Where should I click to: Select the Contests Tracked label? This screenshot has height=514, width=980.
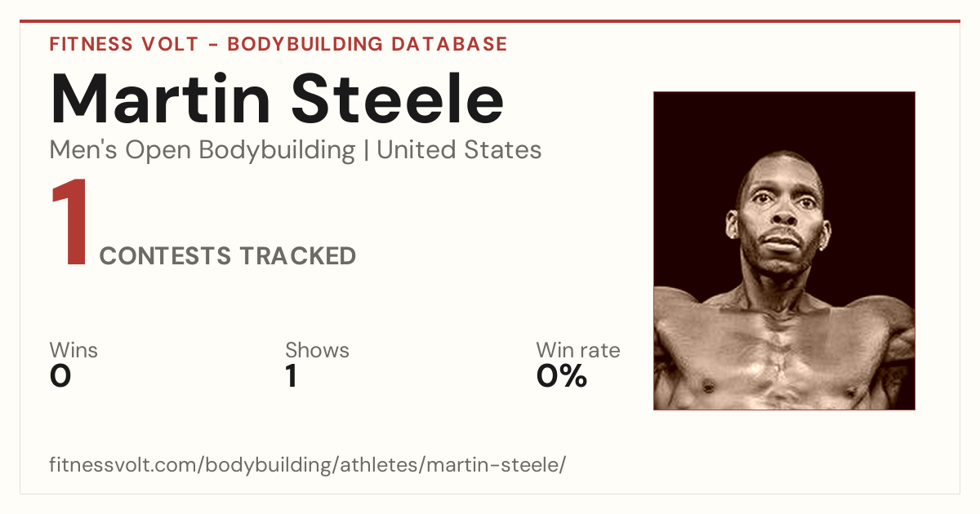(228, 256)
